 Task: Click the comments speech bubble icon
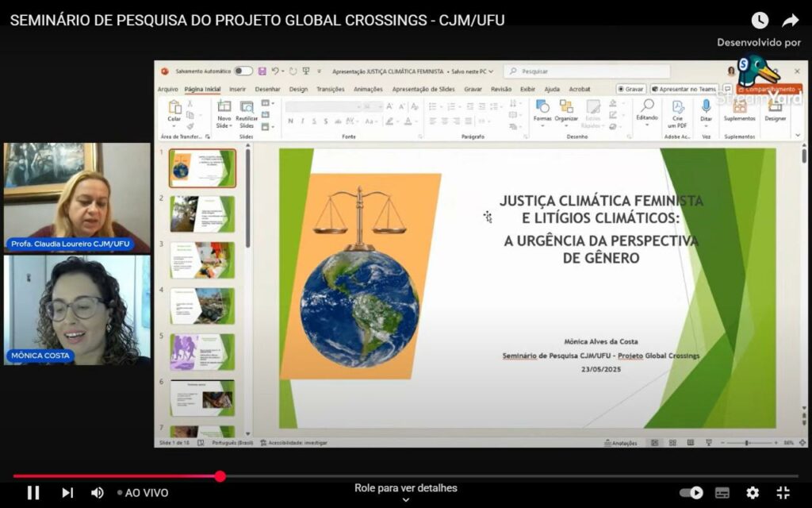point(728,89)
